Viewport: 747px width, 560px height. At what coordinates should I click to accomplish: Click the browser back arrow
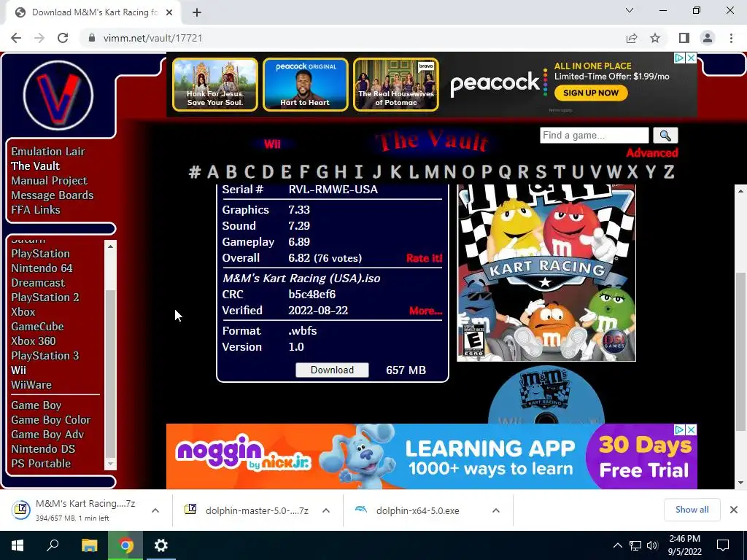(x=16, y=38)
